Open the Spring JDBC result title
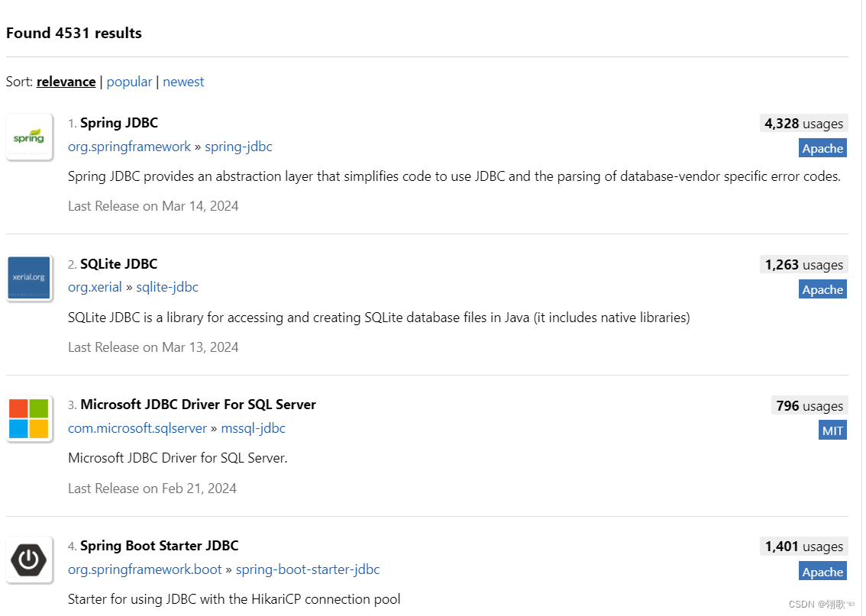 (x=118, y=123)
